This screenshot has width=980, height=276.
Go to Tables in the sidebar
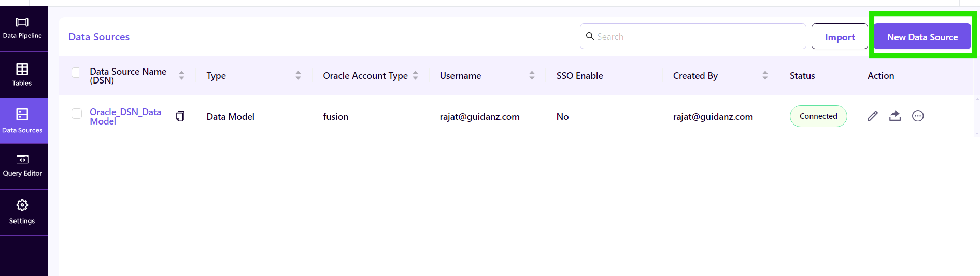[x=22, y=75]
